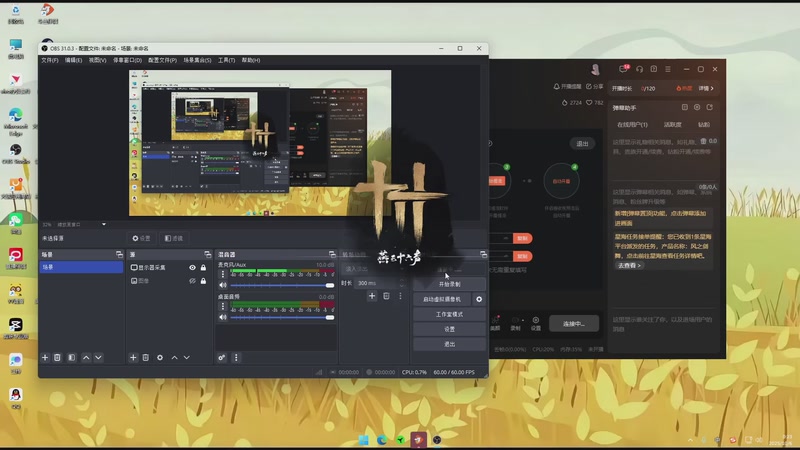Viewport: 800px width, 450px height.
Task: Move source down in the Sources dock
Action: 187,358
